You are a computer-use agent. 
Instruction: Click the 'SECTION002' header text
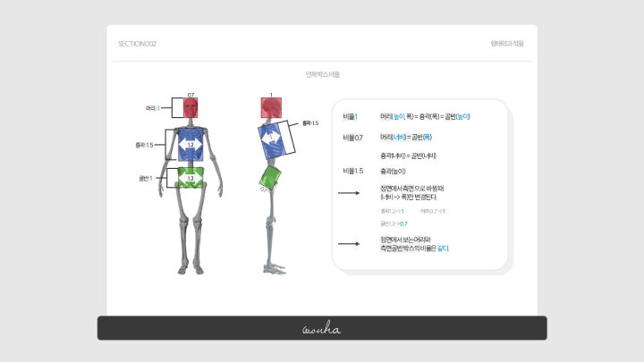(137, 44)
